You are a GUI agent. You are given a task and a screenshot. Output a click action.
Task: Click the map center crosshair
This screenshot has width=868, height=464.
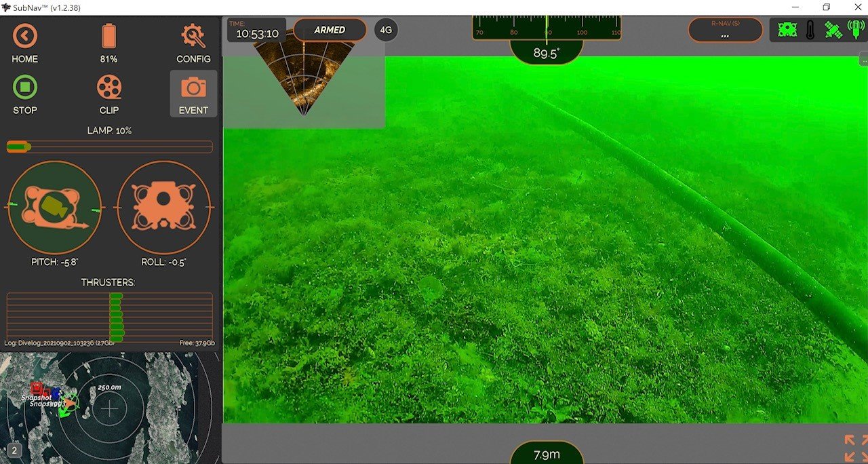click(x=109, y=408)
